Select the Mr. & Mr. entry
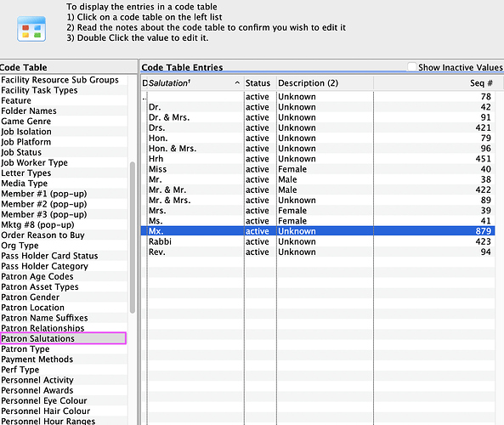504x425 pixels. point(318,190)
